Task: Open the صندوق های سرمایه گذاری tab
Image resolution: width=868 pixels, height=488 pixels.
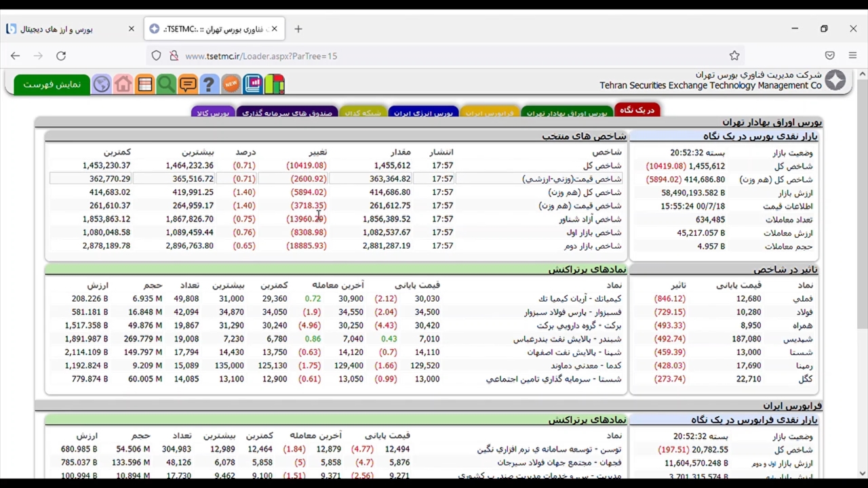Action: click(287, 113)
